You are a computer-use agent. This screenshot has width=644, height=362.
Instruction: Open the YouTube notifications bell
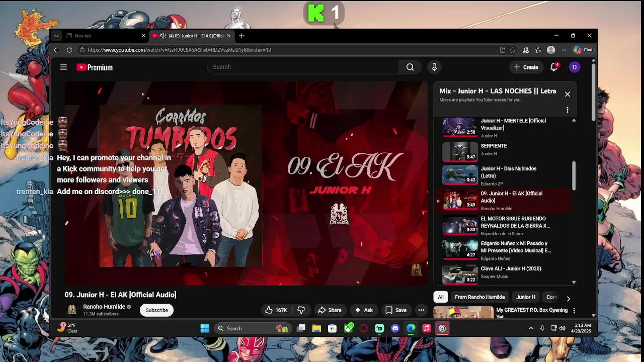pyautogui.click(x=554, y=67)
